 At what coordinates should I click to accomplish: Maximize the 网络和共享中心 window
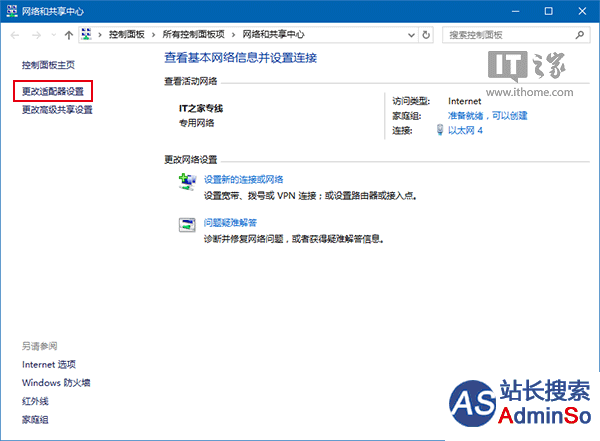tap(548, 11)
